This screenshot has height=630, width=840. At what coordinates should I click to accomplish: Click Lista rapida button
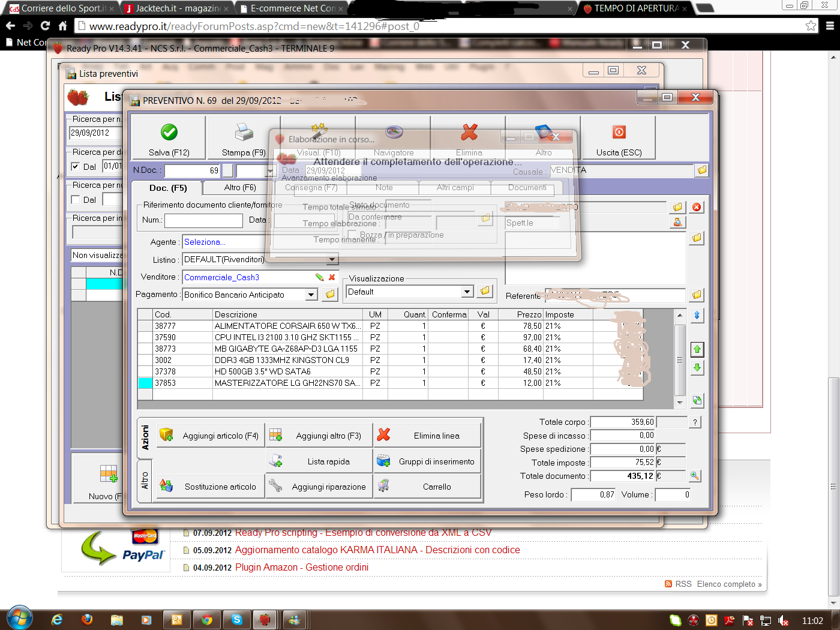(x=319, y=461)
